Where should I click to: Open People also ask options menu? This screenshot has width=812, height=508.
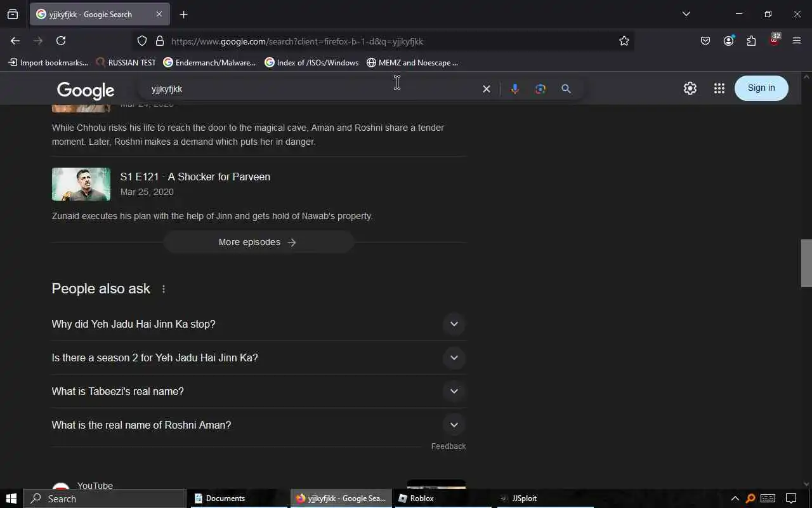tap(164, 289)
